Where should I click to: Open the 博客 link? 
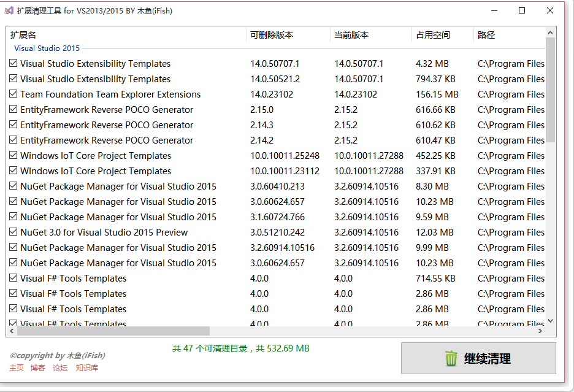(37, 368)
